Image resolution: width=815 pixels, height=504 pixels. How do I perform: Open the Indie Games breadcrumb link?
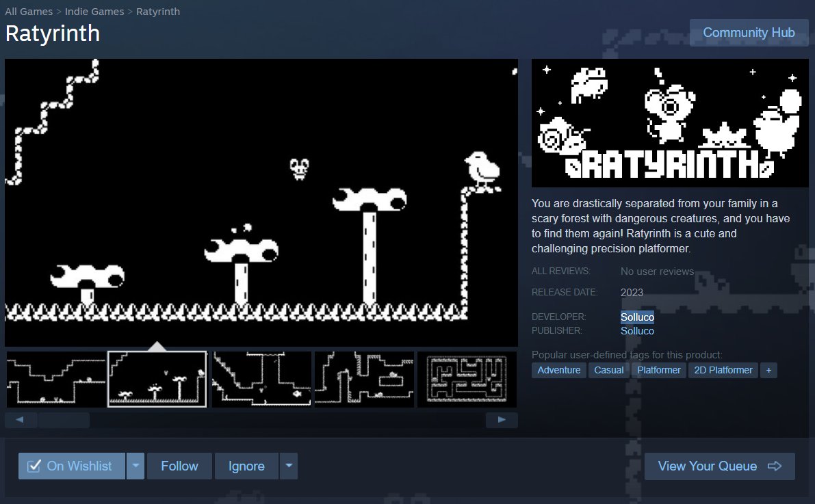point(94,12)
